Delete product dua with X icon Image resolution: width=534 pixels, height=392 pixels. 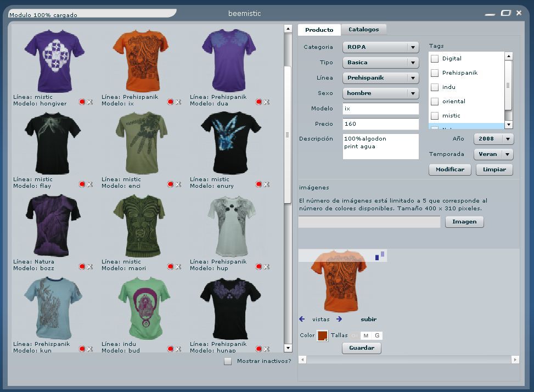tap(267, 102)
